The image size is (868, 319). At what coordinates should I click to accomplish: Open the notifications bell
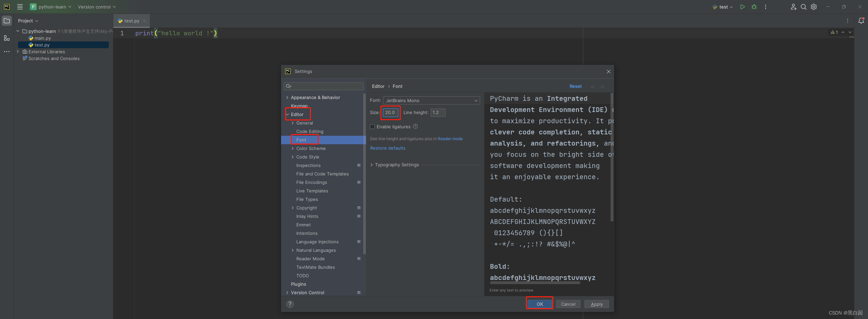(861, 21)
